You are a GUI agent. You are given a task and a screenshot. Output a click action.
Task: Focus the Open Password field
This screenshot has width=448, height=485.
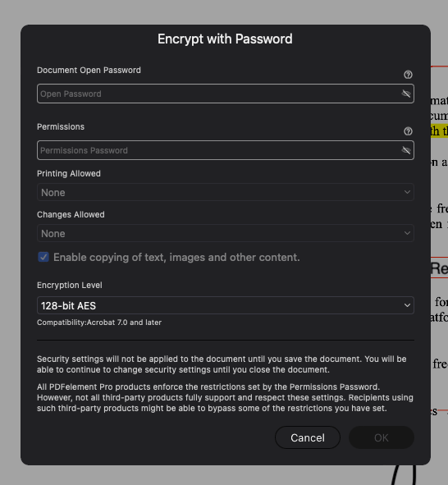[226, 94]
